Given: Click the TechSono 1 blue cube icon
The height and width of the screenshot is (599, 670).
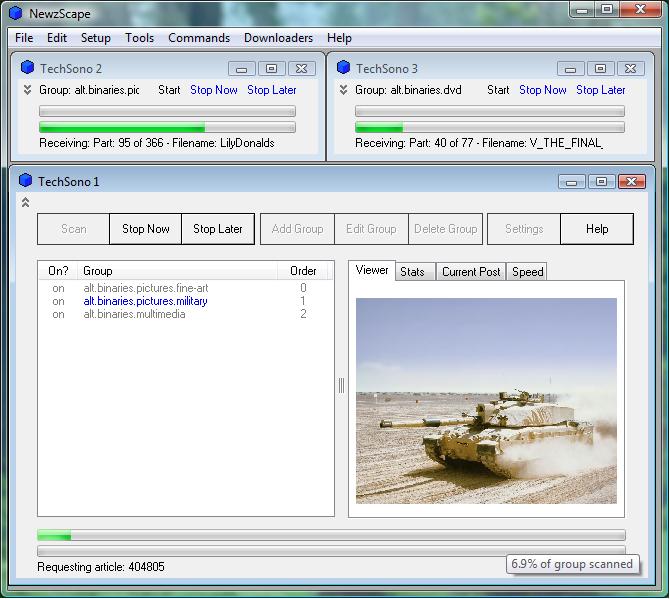Looking at the screenshot, I should [25, 181].
